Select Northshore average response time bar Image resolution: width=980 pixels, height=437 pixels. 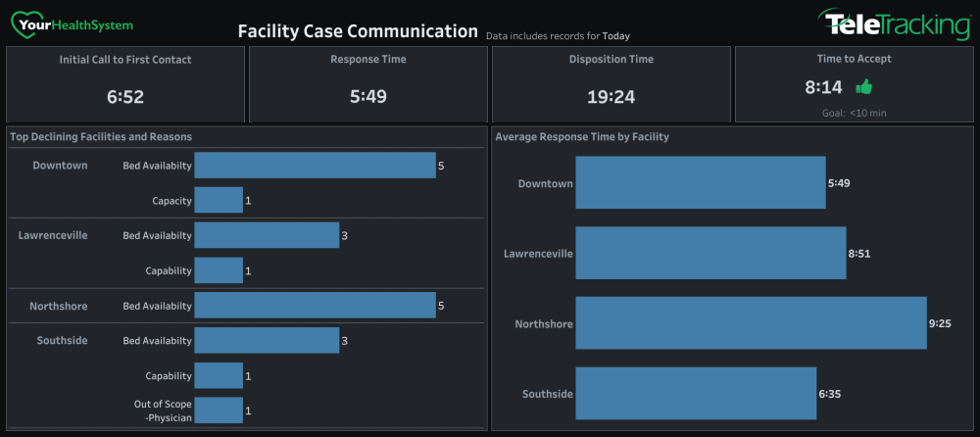point(752,322)
